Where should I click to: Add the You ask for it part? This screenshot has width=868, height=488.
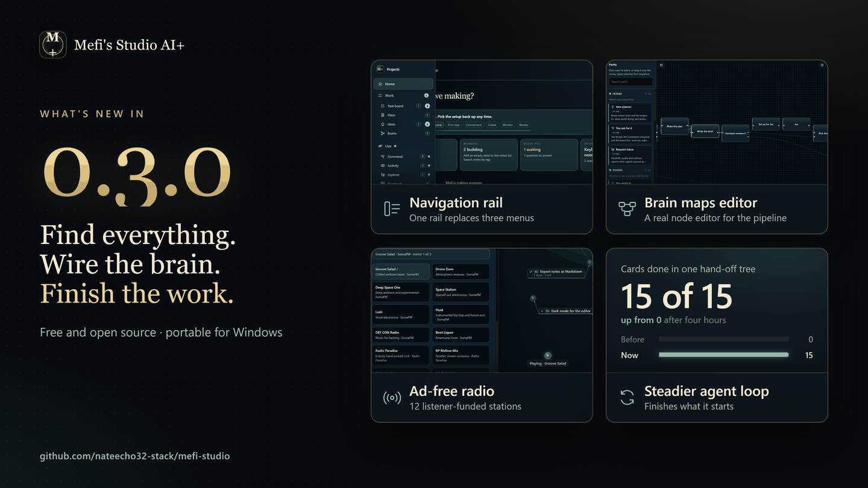pyautogui.click(x=631, y=134)
